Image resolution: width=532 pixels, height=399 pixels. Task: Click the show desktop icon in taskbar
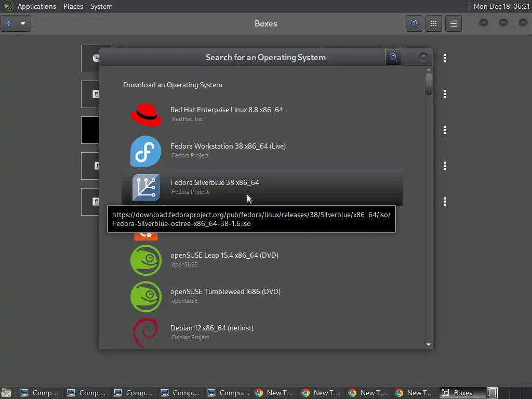[6, 393]
